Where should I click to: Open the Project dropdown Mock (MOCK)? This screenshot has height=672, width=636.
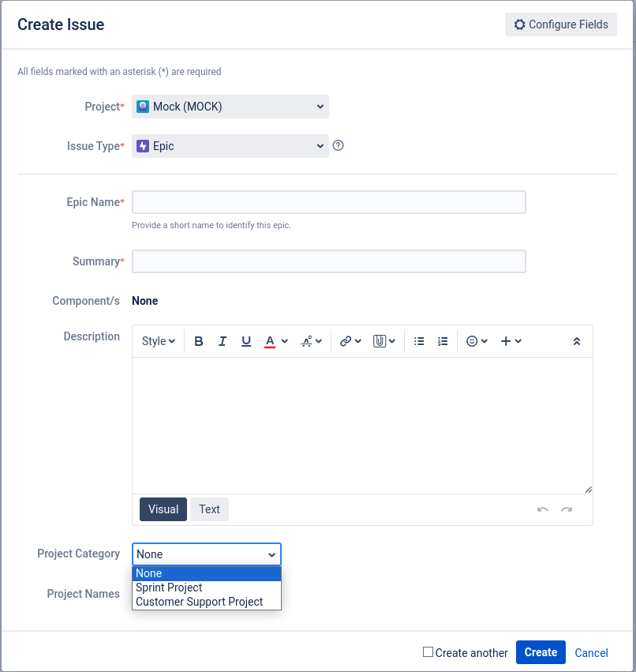(230, 107)
